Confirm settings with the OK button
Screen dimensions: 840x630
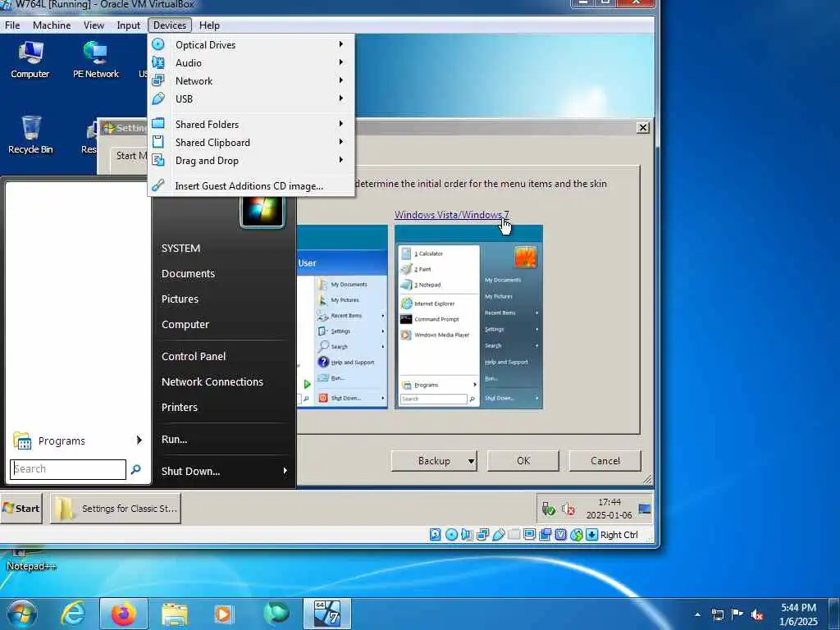tap(523, 461)
